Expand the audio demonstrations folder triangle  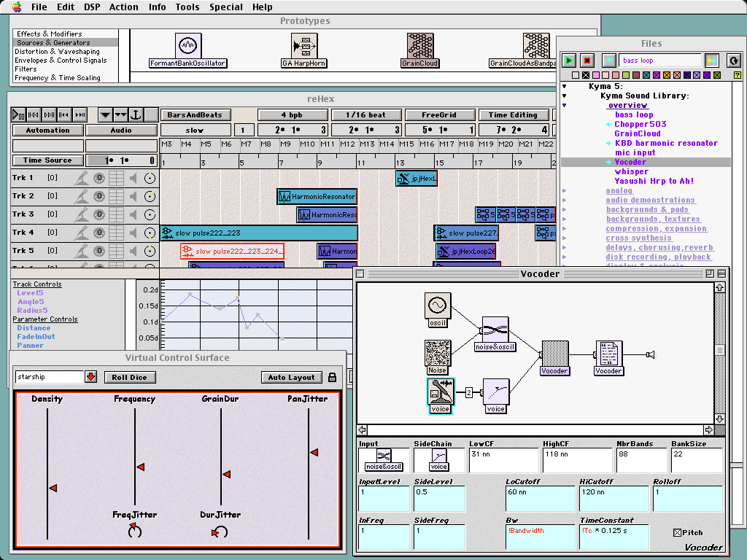click(x=565, y=200)
